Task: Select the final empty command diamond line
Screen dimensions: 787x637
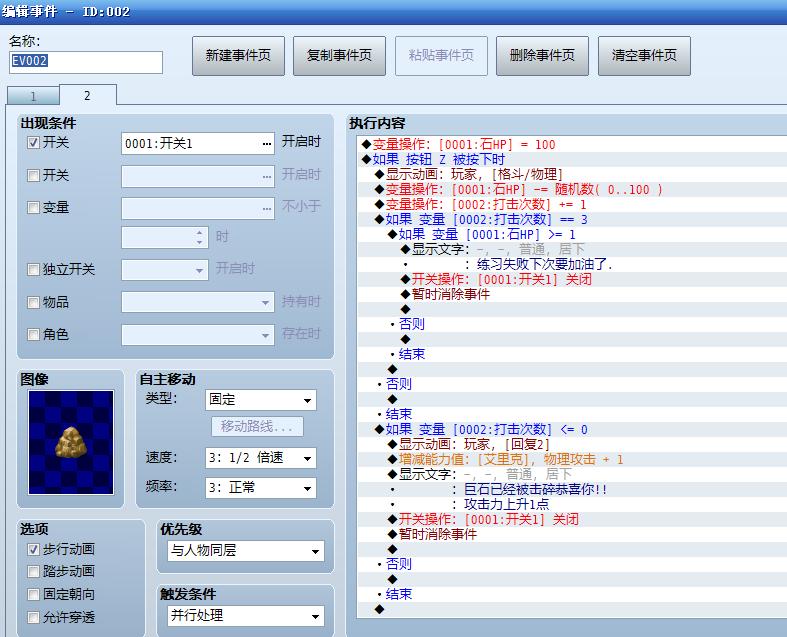Action: tap(572, 609)
